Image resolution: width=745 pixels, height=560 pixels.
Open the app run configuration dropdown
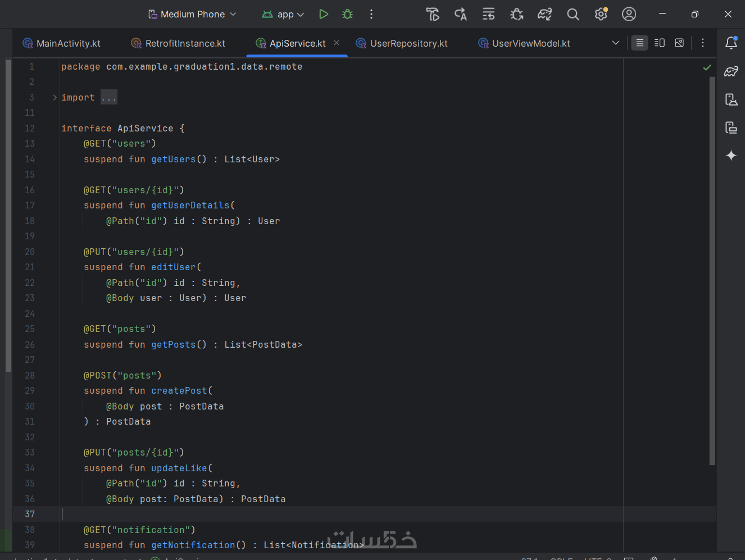pos(284,14)
